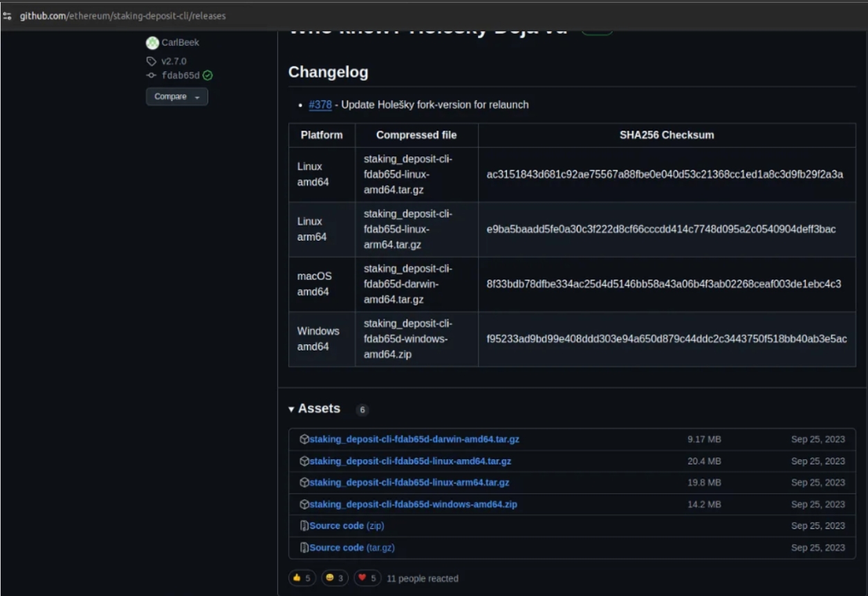The height and width of the screenshot is (596, 868).
Task: Click the browser address bar URL
Action: click(122, 16)
